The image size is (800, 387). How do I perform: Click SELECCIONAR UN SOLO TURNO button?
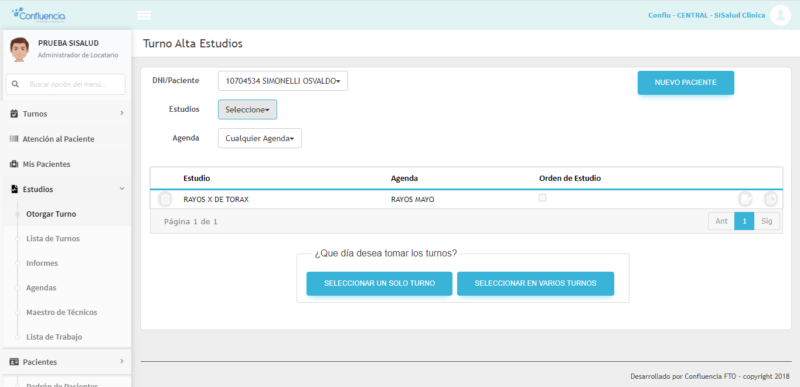379,283
